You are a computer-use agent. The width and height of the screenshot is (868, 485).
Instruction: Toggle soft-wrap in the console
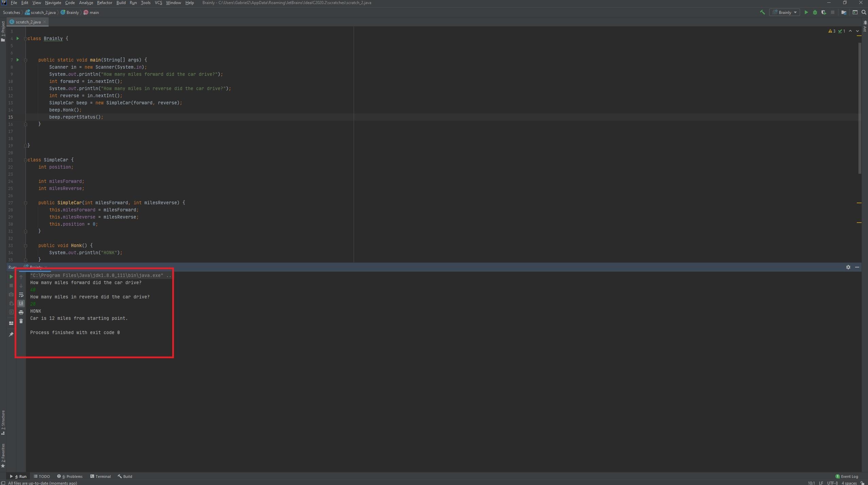pos(21,295)
